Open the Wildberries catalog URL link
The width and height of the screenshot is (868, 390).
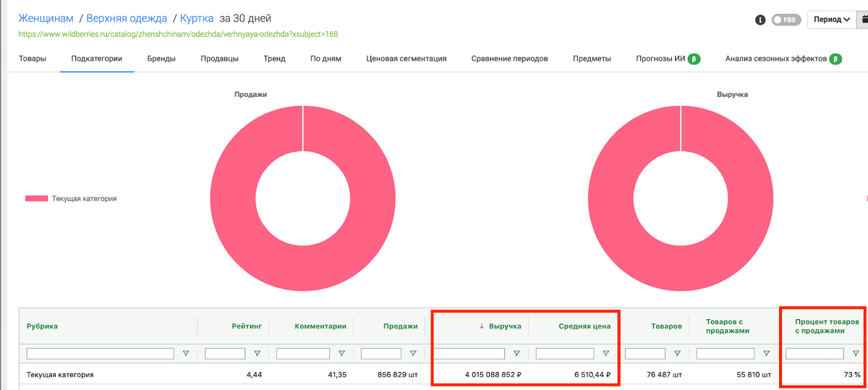click(x=178, y=34)
